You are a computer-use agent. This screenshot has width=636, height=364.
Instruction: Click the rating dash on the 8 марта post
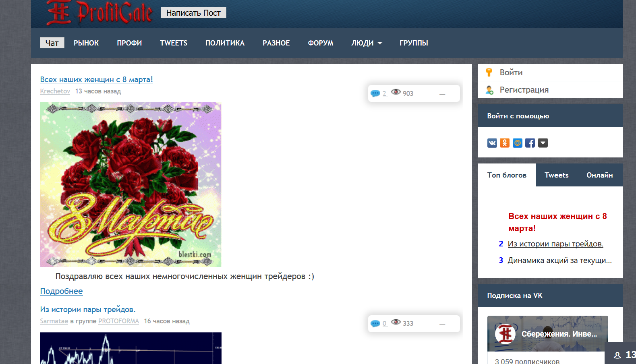(442, 94)
